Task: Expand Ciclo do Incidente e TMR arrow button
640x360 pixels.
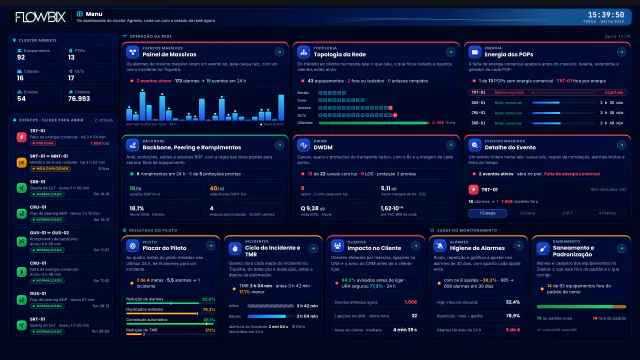Action: click(313, 248)
